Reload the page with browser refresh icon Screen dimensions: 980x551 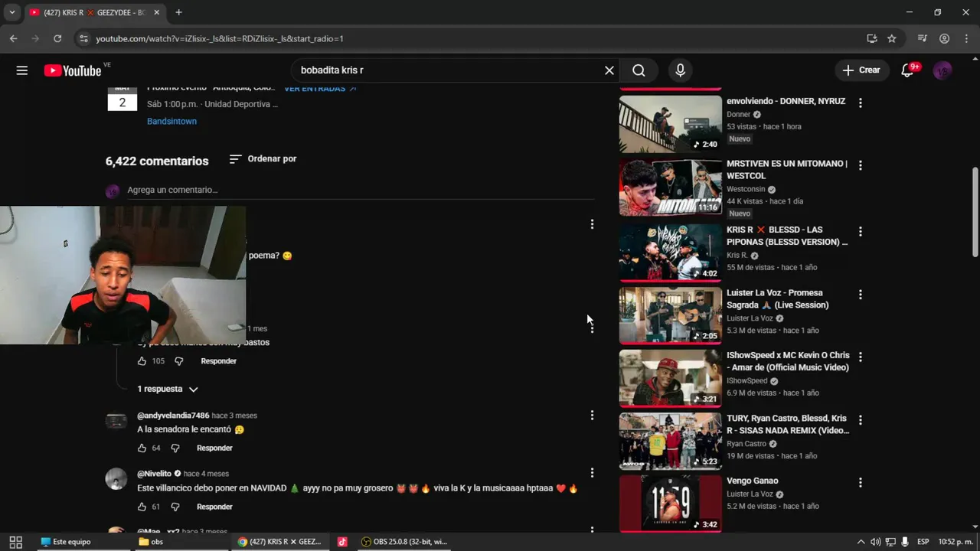pyautogui.click(x=57, y=38)
